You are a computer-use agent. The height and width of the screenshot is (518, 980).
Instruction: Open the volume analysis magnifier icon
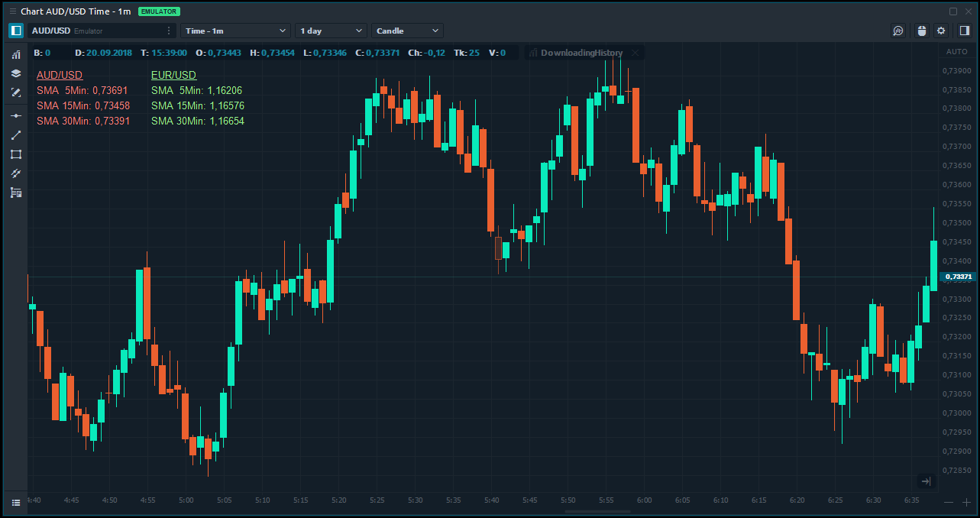[x=898, y=31]
